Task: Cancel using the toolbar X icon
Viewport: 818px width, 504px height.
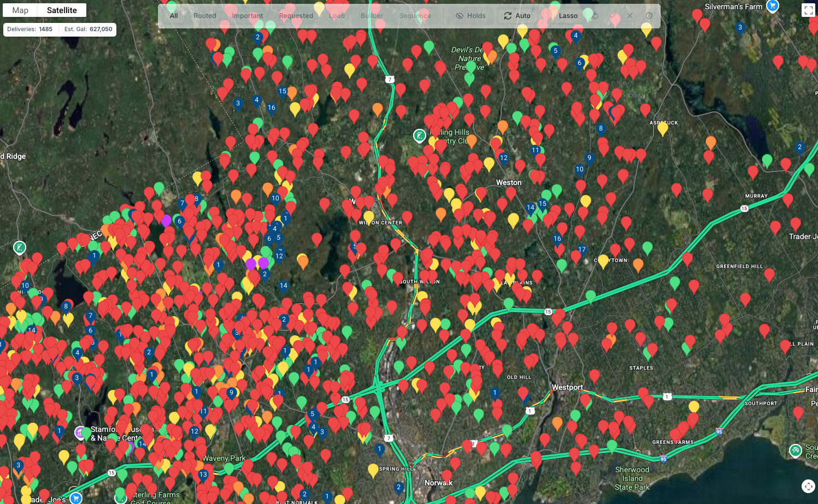Action: (630, 16)
